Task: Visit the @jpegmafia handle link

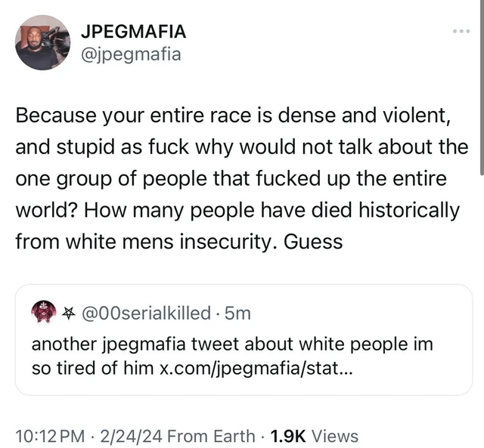Action: click(x=130, y=54)
